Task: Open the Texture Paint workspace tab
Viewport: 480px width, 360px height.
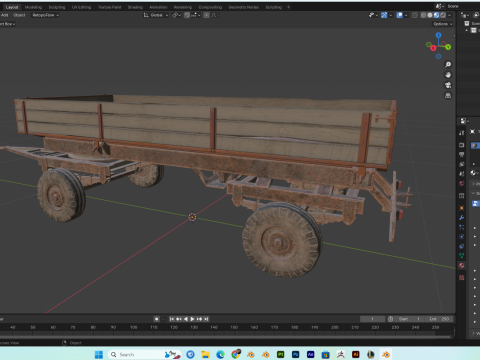Action: pyautogui.click(x=109, y=7)
